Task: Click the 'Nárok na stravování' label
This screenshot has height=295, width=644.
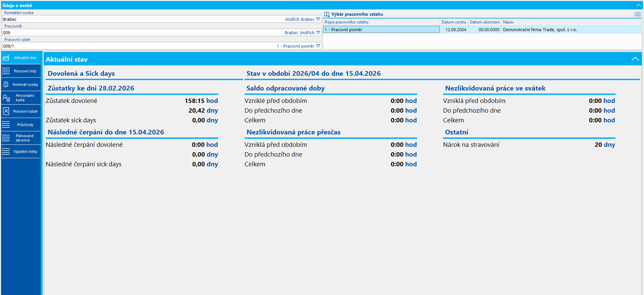Action: [471, 145]
